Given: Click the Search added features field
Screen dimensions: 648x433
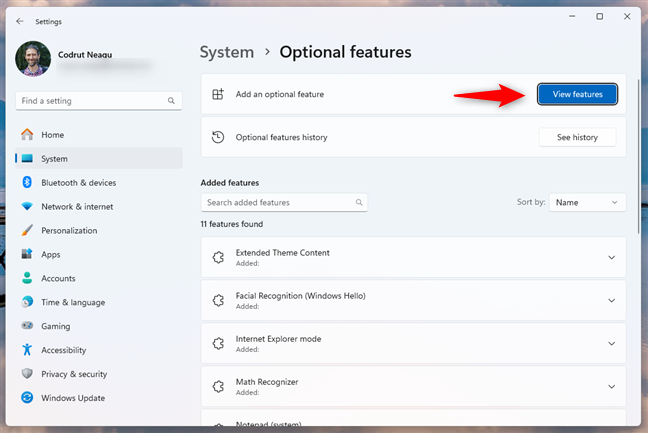Looking at the screenshot, I should coord(284,202).
